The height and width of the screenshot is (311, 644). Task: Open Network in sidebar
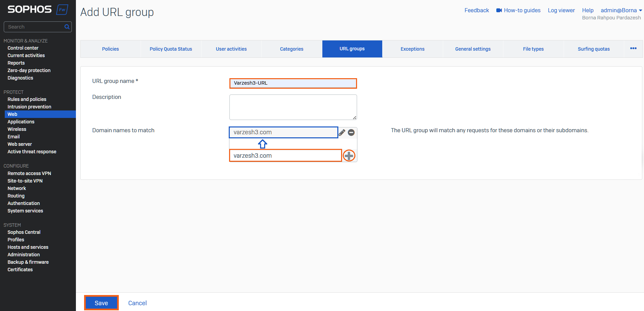(x=17, y=188)
